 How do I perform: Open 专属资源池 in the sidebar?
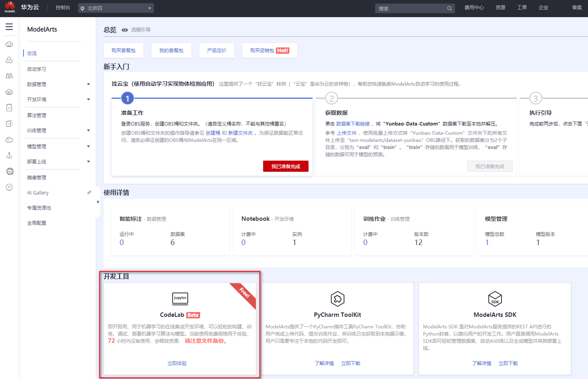click(x=39, y=208)
